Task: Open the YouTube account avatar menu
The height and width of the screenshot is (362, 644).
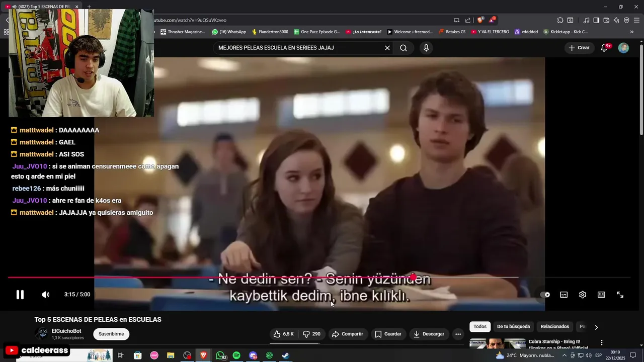Action: [623, 48]
